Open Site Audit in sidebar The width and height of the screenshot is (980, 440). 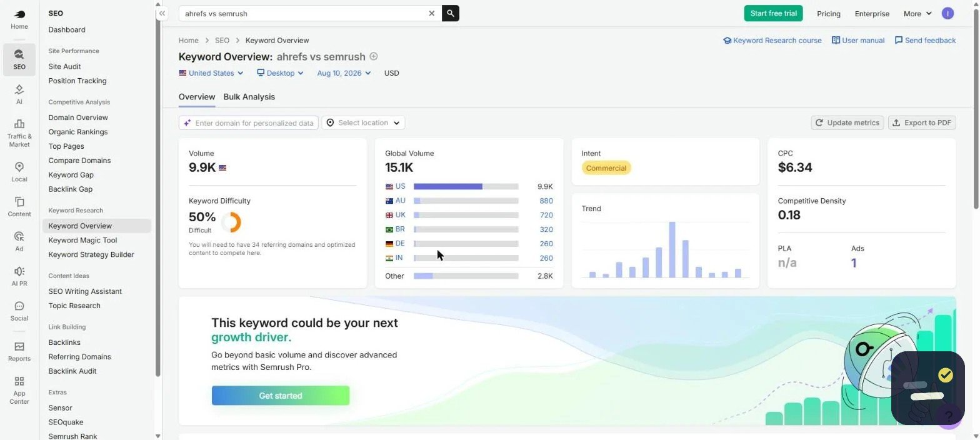pos(64,66)
